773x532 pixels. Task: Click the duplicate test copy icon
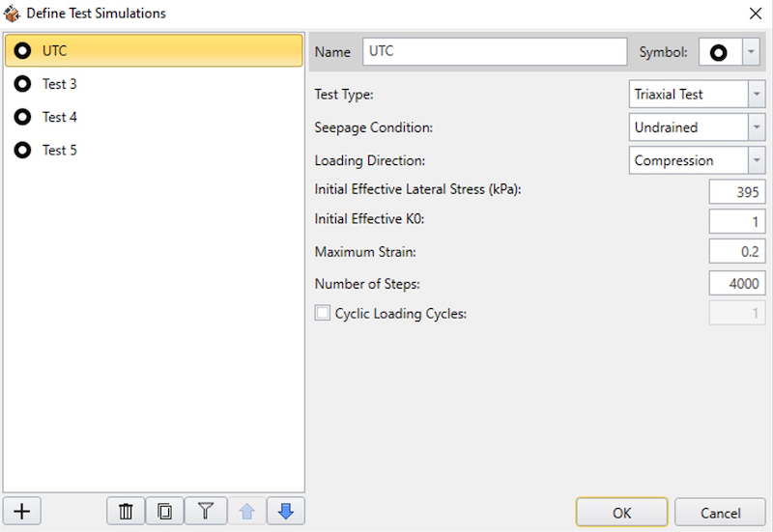pos(164,511)
